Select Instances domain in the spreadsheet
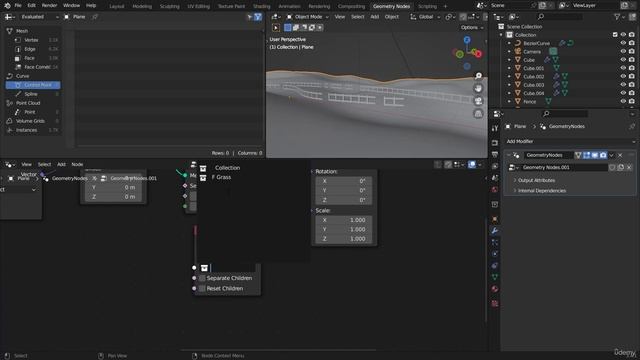This screenshot has width=640, height=360. [33, 130]
